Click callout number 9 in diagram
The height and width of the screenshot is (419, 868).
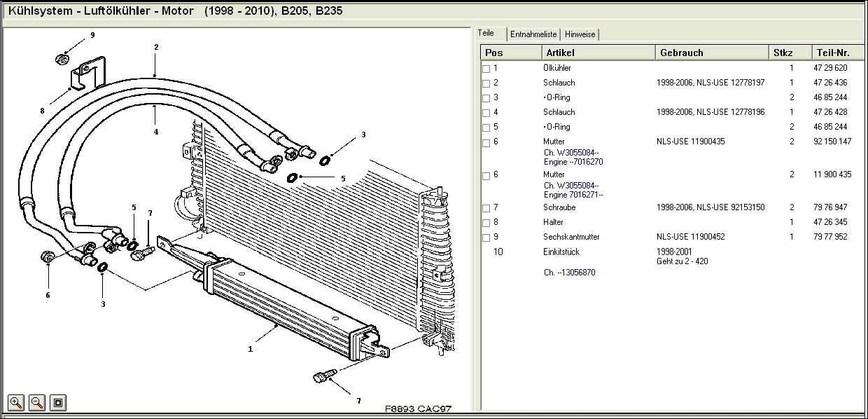point(92,34)
